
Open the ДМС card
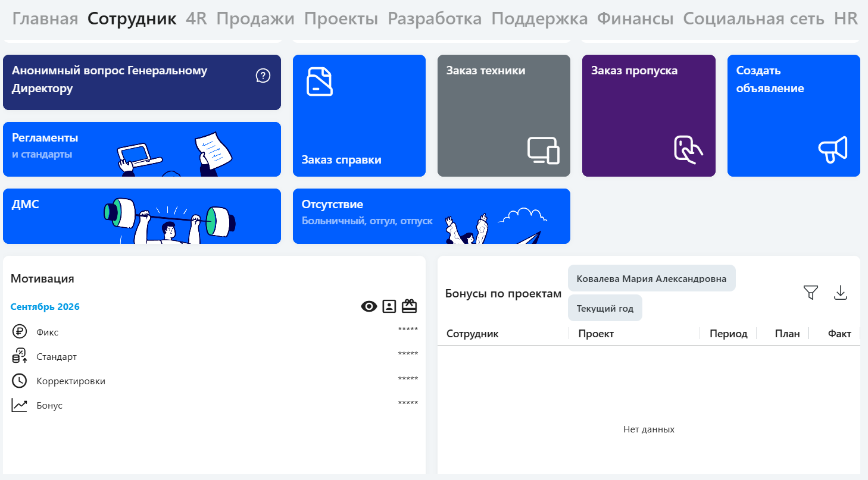coord(142,216)
